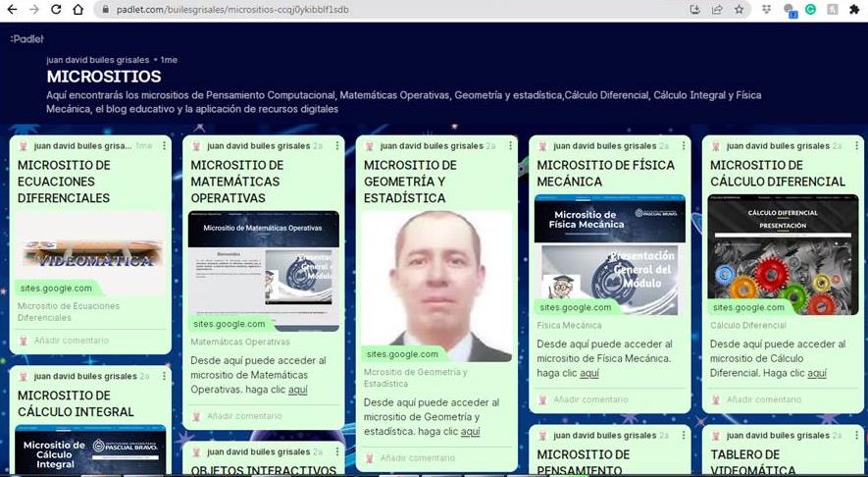
Task: Open the Cálculo Integral preview image
Action: click(x=90, y=450)
